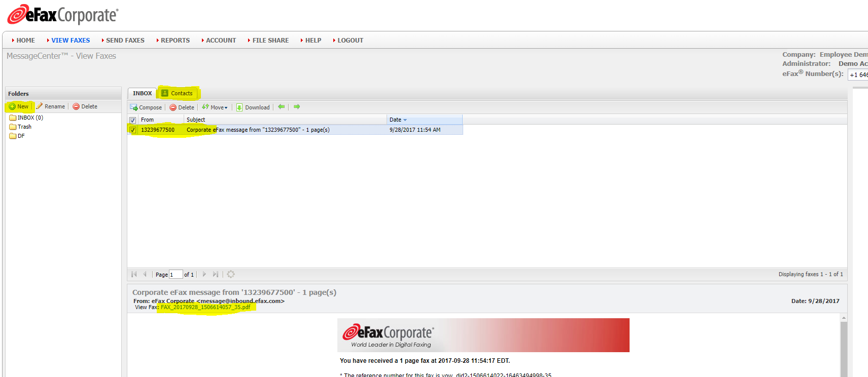Click the green right arrow icon
Image resolution: width=868 pixels, height=377 pixels.
[297, 107]
